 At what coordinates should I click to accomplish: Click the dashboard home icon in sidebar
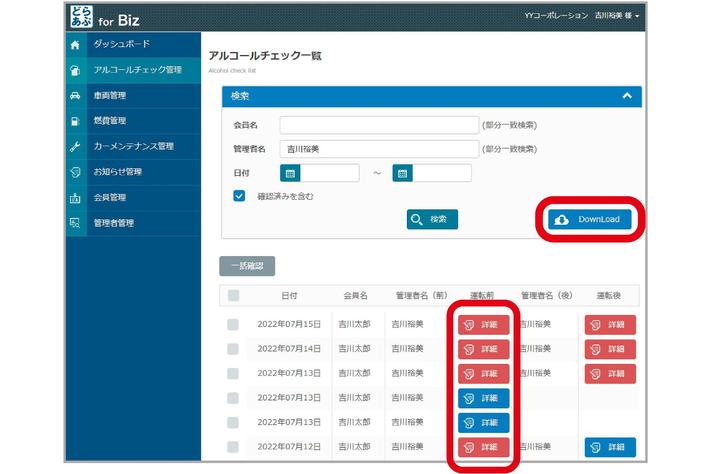pos(75,45)
